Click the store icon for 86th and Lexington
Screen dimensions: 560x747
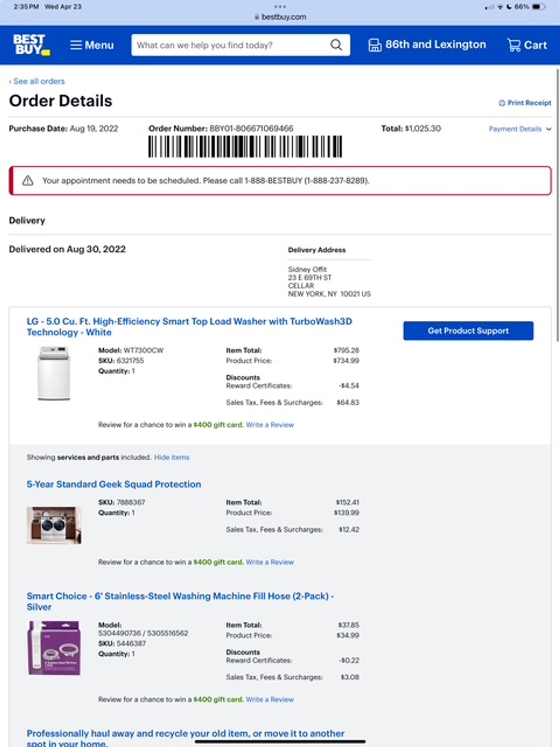(x=374, y=45)
